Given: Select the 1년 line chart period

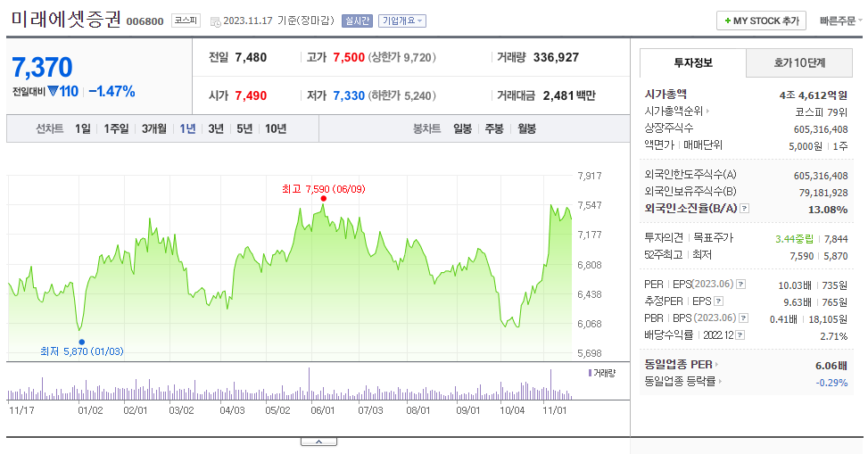Looking at the screenshot, I should point(187,128).
